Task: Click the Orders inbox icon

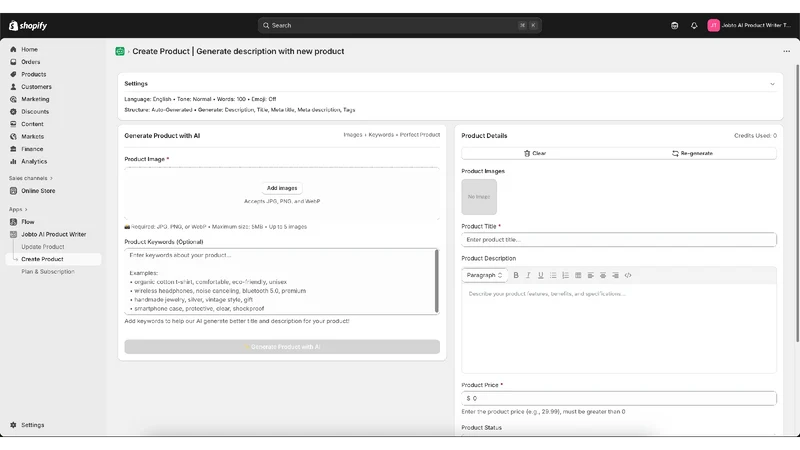Action: 13,62
